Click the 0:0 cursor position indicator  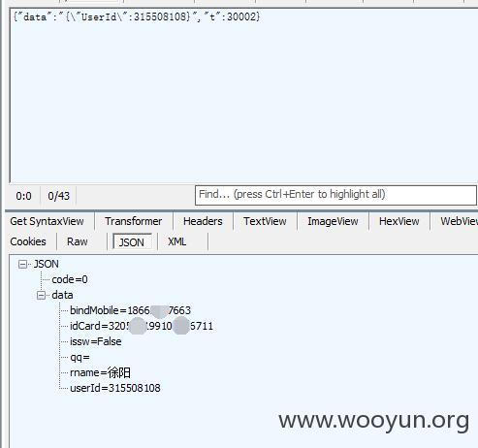23,196
